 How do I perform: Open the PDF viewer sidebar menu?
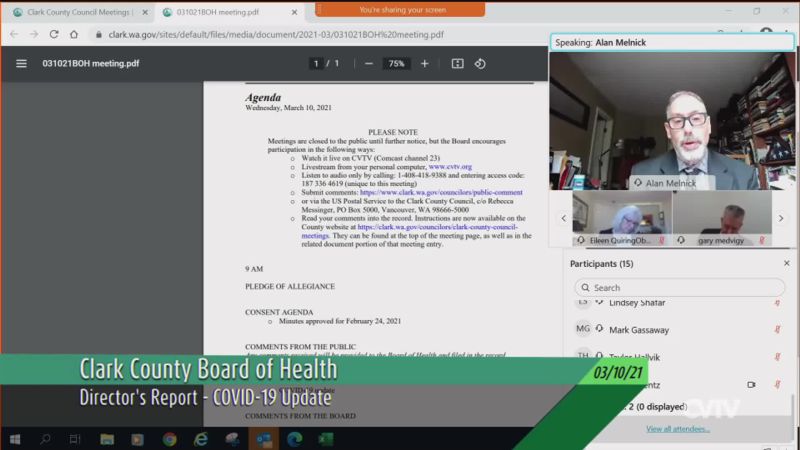(21, 63)
